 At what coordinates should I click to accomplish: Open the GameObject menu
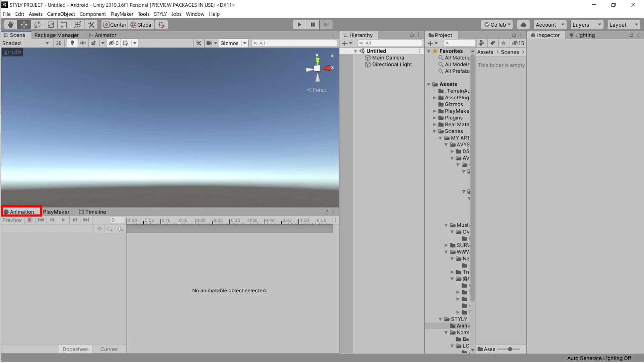coord(61,14)
